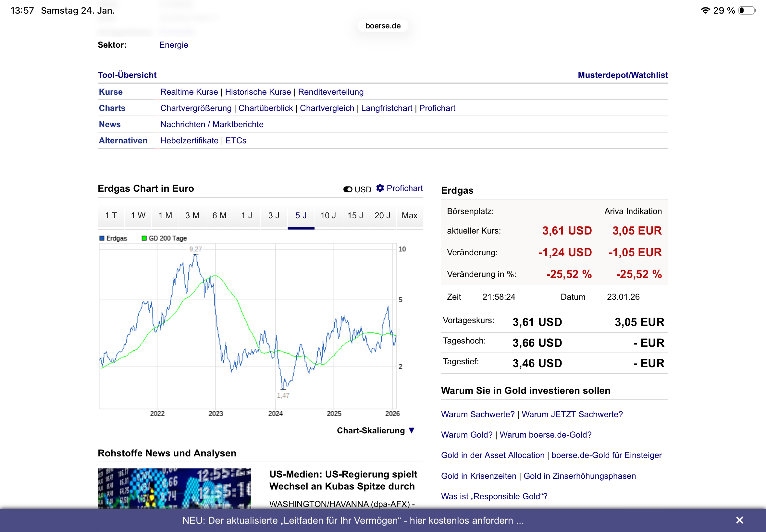Open the Chartvergleich tool link
The width and height of the screenshot is (766, 532).
(x=327, y=108)
